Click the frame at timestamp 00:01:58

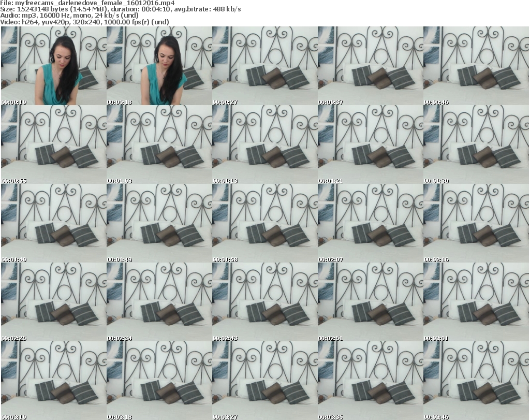264,223
